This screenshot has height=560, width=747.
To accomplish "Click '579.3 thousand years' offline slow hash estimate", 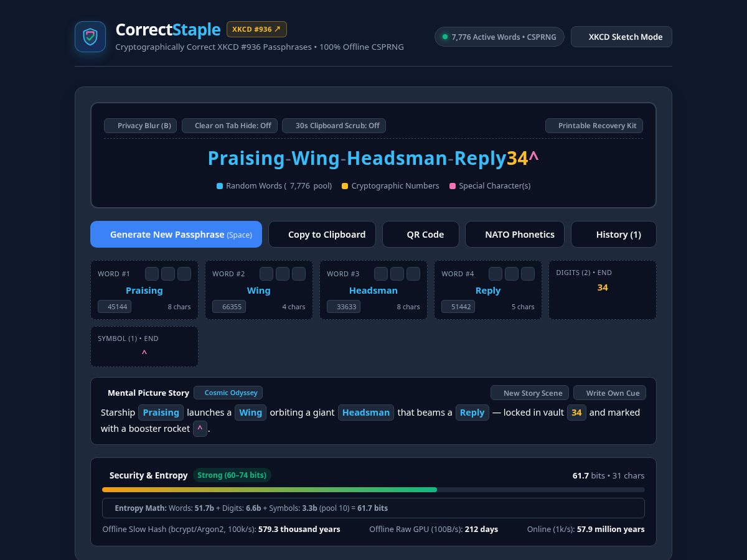I will pos(299,530).
